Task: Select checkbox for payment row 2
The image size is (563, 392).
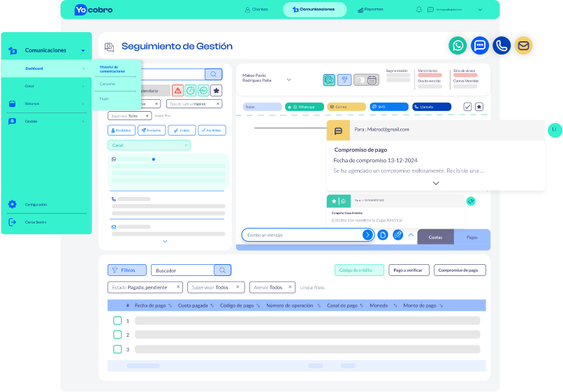Action: (117, 335)
